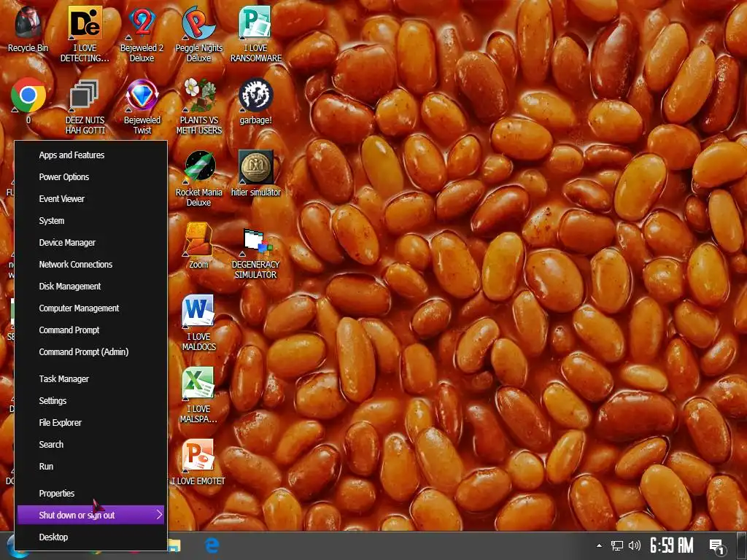This screenshot has width=747, height=560.
Task: Select Desktop at the menu bottom
Action: click(91, 537)
